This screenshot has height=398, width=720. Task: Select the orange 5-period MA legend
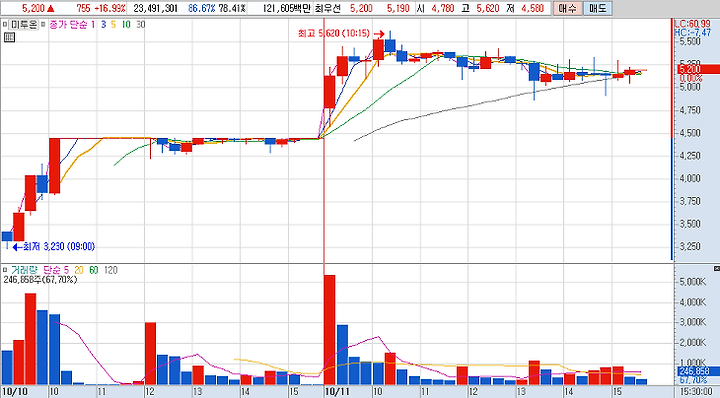[113, 25]
